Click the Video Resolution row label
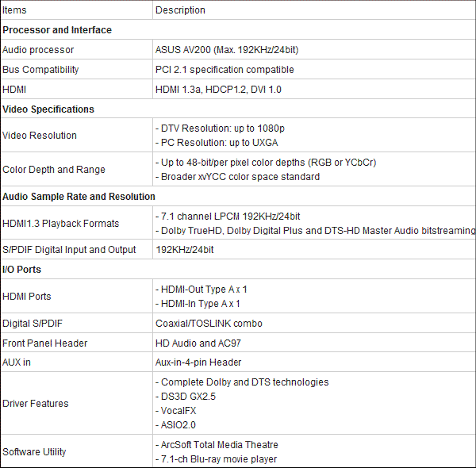The image size is (476, 468). pyautogui.click(x=40, y=135)
